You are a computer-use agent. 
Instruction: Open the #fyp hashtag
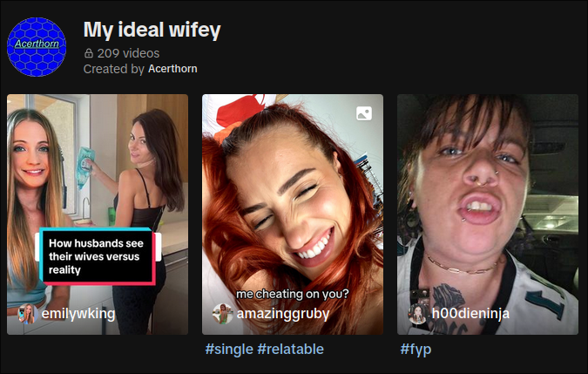click(416, 350)
